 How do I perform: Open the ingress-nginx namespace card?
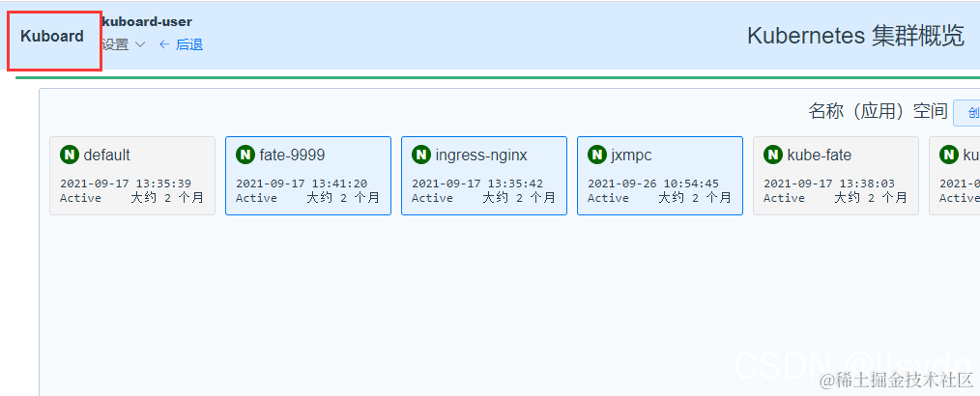click(484, 176)
